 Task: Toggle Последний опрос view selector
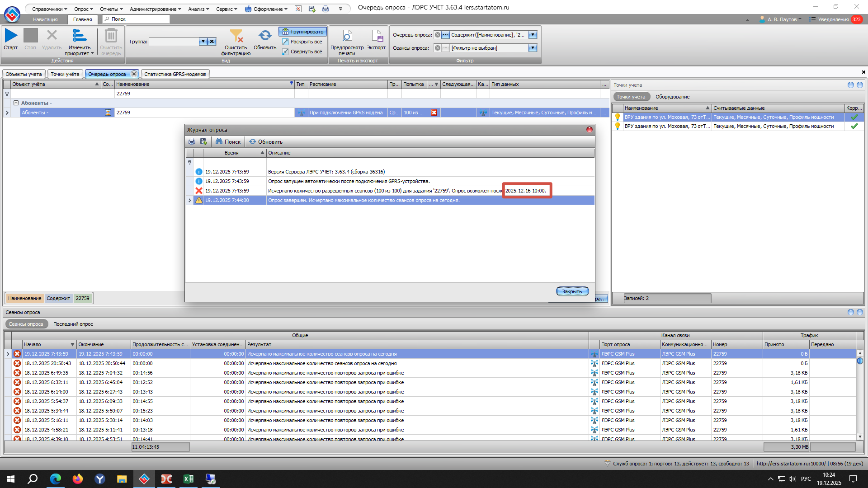[x=73, y=324]
